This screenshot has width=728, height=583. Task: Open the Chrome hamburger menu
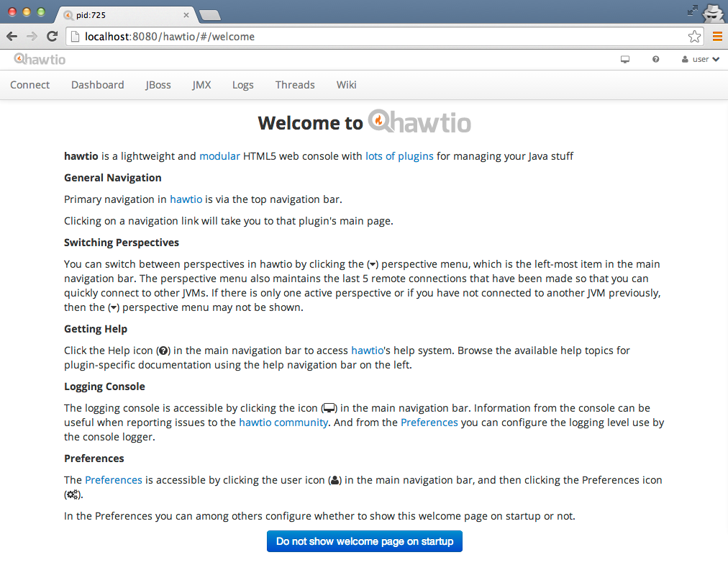[x=717, y=36]
